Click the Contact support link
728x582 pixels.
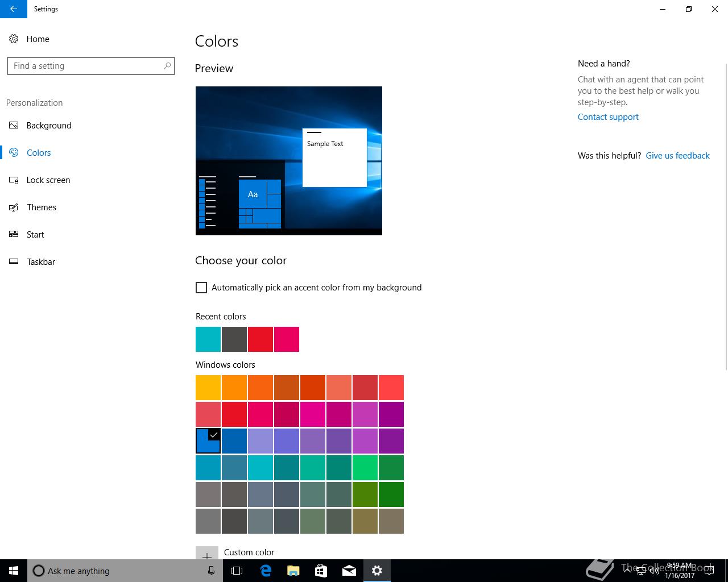(x=608, y=117)
